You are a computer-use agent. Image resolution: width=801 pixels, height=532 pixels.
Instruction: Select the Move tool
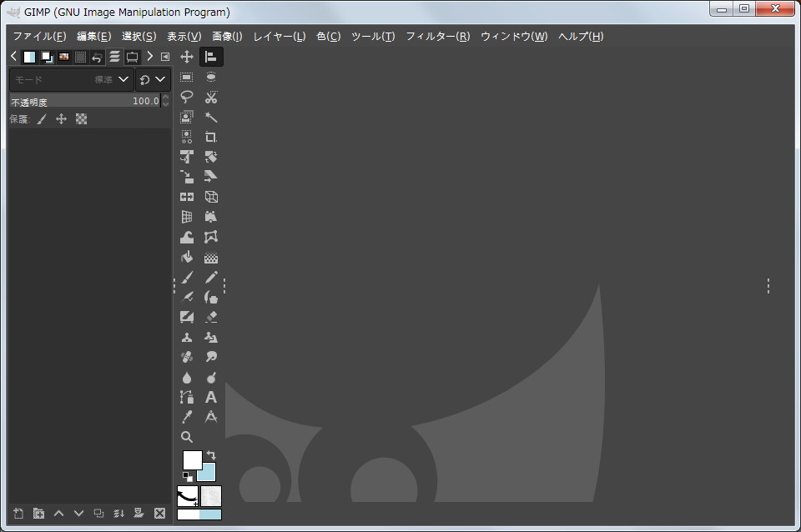tap(187, 57)
